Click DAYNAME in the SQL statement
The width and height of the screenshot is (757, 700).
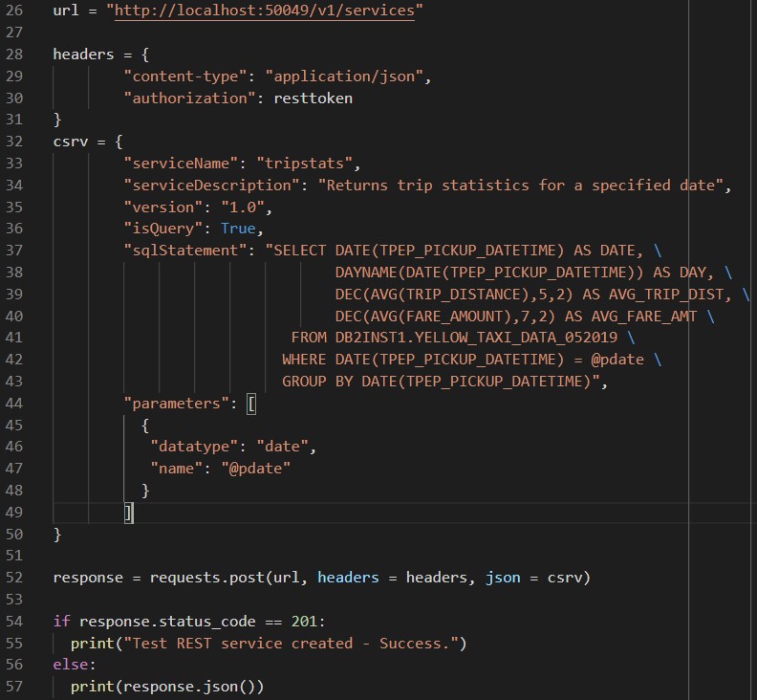point(366,273)
